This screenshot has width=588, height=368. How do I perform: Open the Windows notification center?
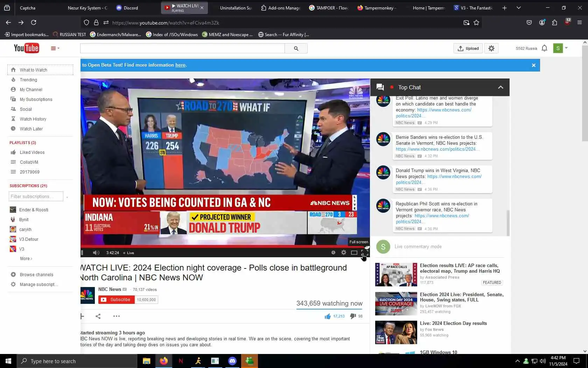pos(576,361)
